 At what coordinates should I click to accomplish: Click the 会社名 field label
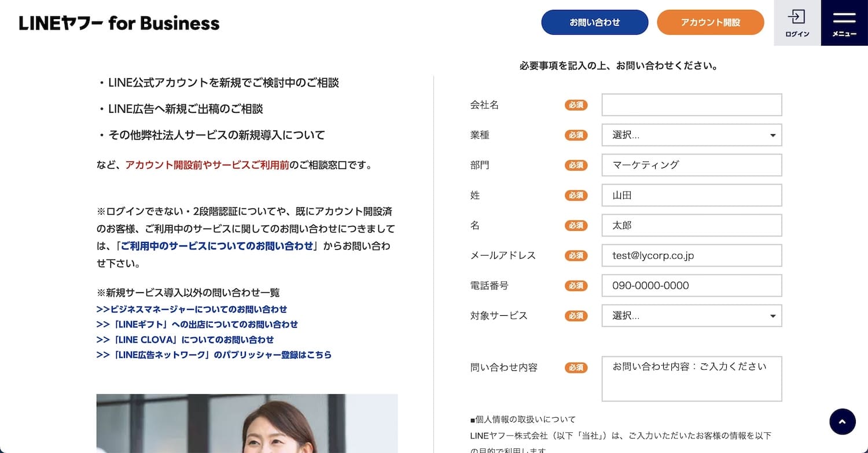484,105
